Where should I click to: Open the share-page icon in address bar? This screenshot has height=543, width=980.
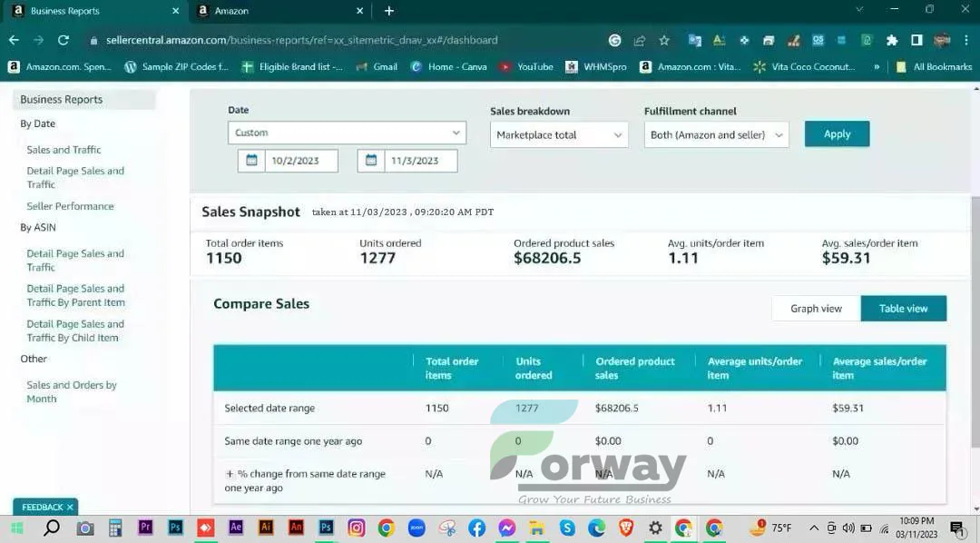(x=640, y=40)
